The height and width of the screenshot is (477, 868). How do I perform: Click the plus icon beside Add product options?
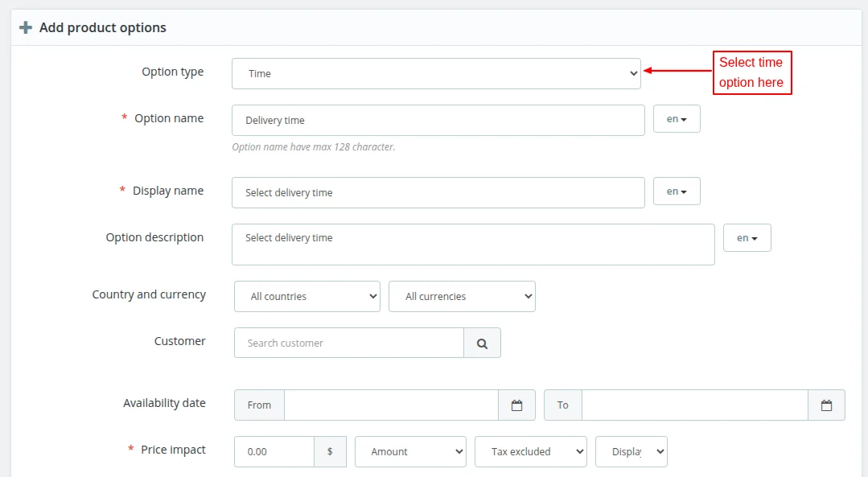tap(26, 27)
